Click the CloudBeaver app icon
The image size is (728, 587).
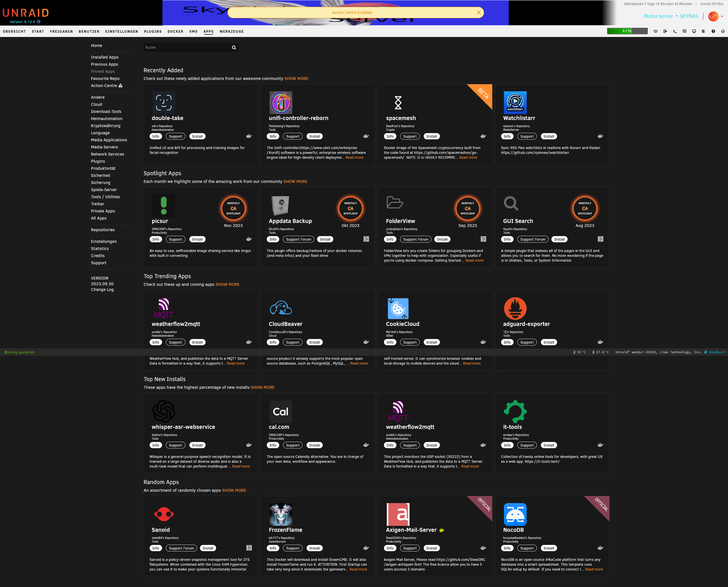pos(281,308)
